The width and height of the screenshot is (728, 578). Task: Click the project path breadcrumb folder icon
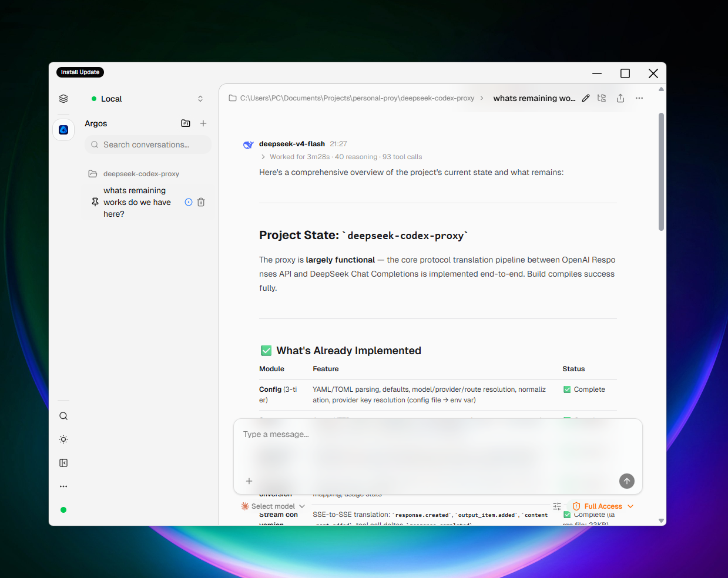[x=233, y=98]
